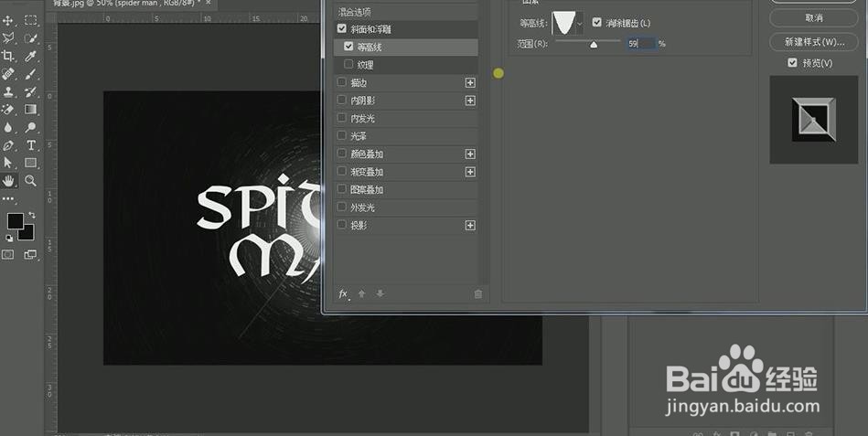Screen dimensions: 868x436
Task: Click the 范围 percentage input field
Action: pyautogui.click(x=641, y=43)
